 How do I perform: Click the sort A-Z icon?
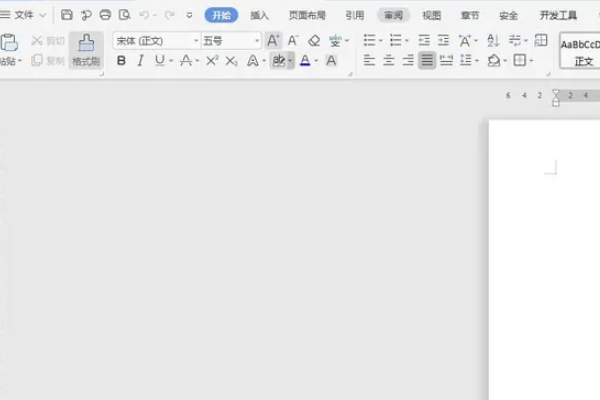493,40
